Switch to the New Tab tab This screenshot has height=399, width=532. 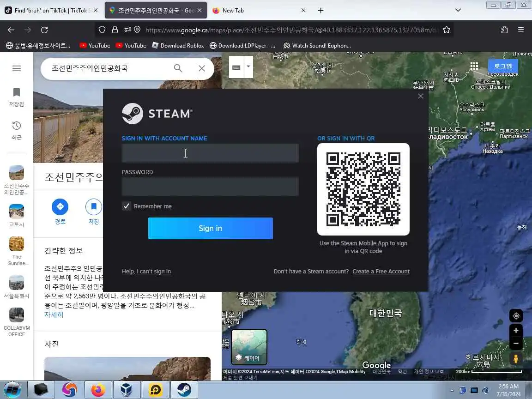259,10
